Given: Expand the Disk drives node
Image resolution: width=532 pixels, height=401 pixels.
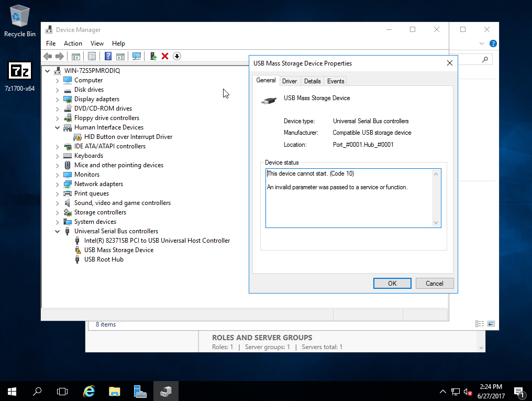Looking at the screenshot, I should point(58,90).
